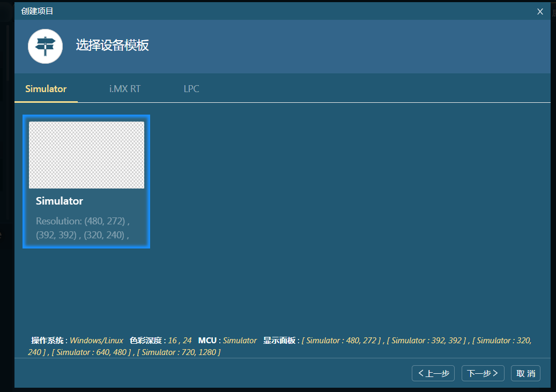Click the Windows/Linux operating system value
Image resolution: width=556 pixels, height=392 pixels.
click(x=97, y=341)
